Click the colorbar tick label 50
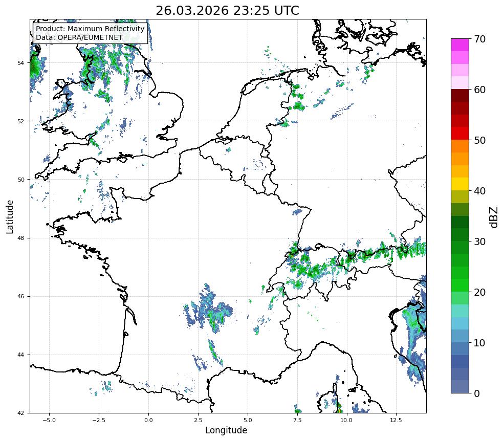 479,141
